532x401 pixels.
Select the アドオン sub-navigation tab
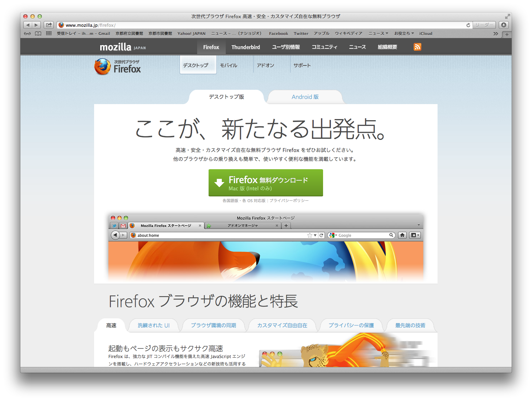click(x=265, y=65)
